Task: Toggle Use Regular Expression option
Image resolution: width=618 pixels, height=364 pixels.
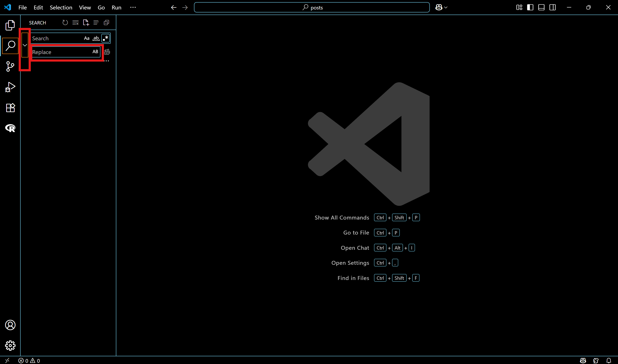Action: click(x=106, y=38)
